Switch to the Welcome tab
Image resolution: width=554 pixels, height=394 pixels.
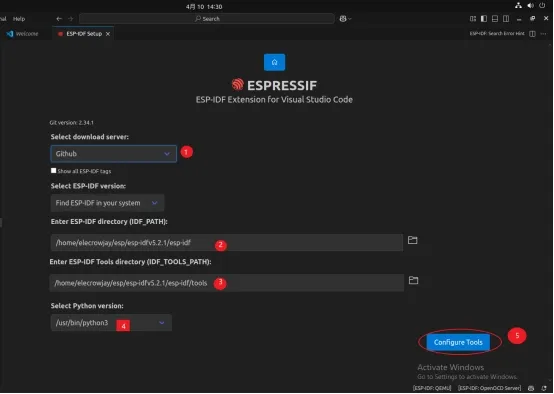click(23, 34)
